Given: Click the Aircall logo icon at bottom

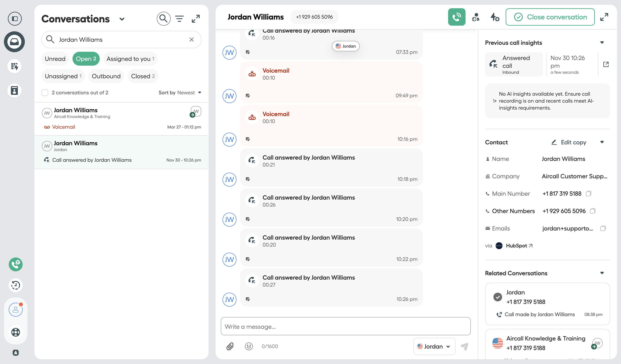Looking at the screenshot, I should click(15, 353).
